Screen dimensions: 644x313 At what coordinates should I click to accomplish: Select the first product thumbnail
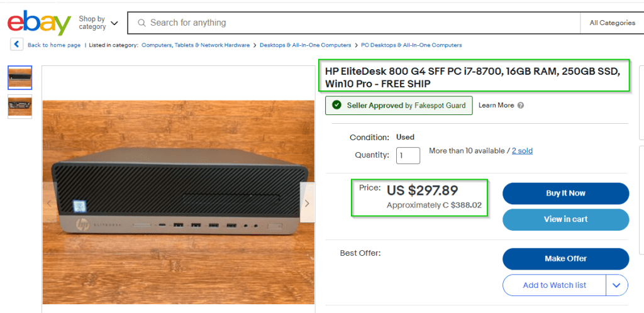tap(20, 78)
